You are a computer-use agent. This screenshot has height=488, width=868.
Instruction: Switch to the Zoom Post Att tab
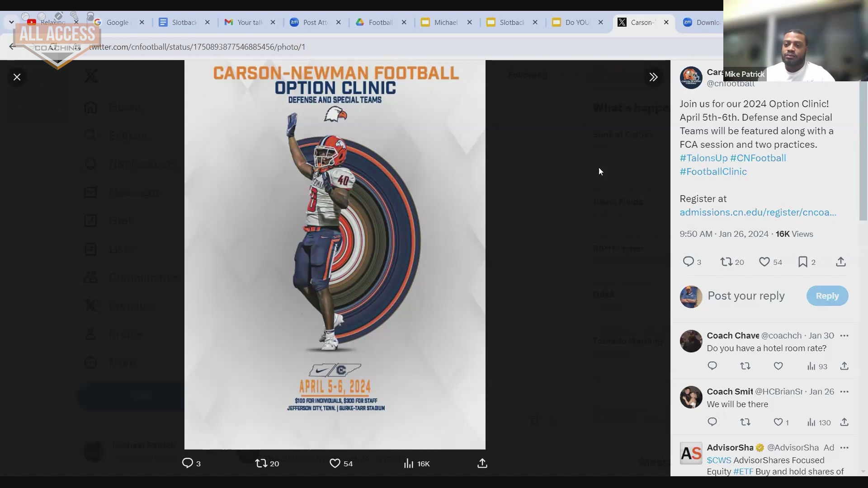315,22
